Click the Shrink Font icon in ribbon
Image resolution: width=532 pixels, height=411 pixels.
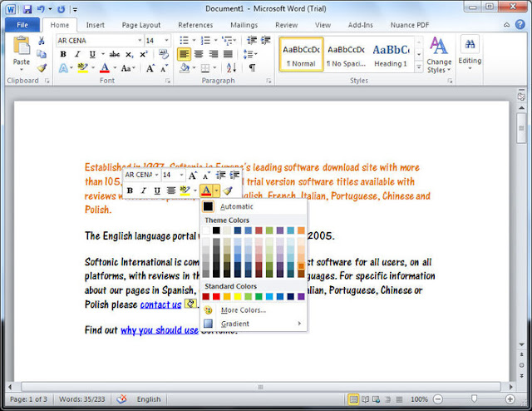point(165,68)
